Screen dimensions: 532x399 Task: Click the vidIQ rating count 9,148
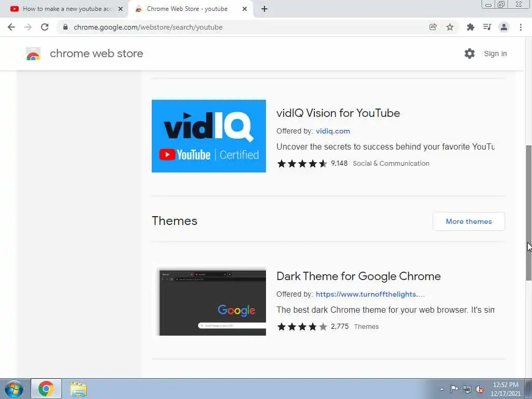(339, 164)
